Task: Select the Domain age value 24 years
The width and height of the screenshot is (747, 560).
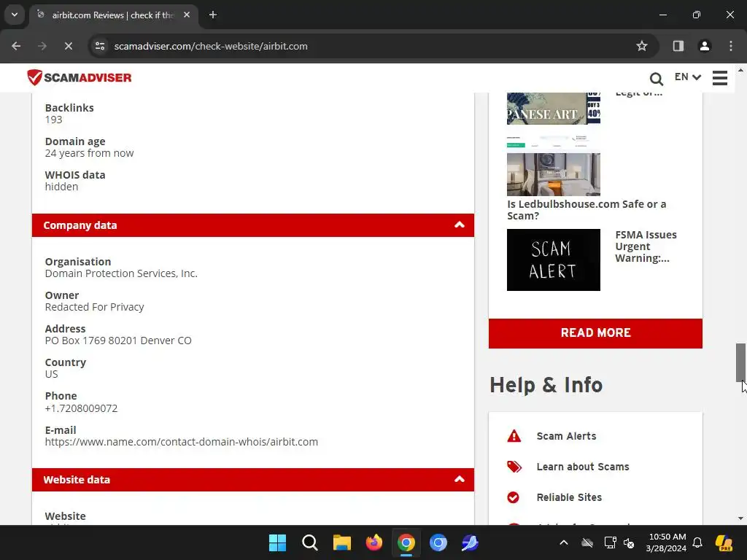Action: (89, 153)
